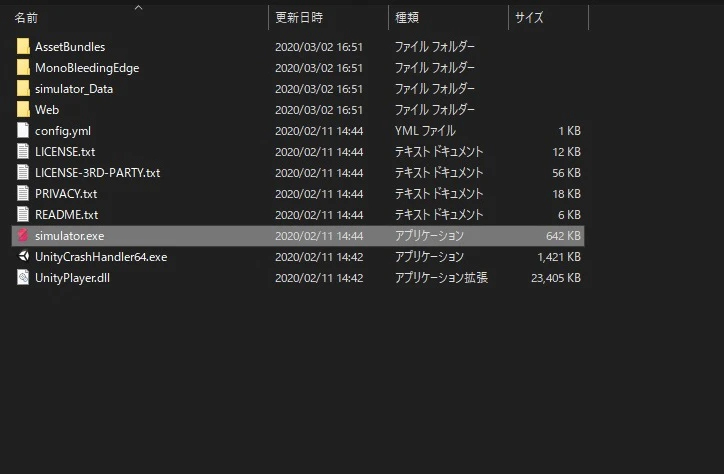
Task: Select the config.yml file name
Action: pos(63,131)
